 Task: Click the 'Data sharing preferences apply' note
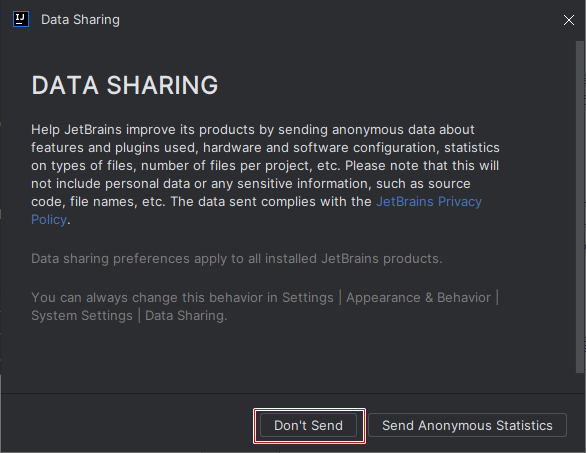click(237, 259)
